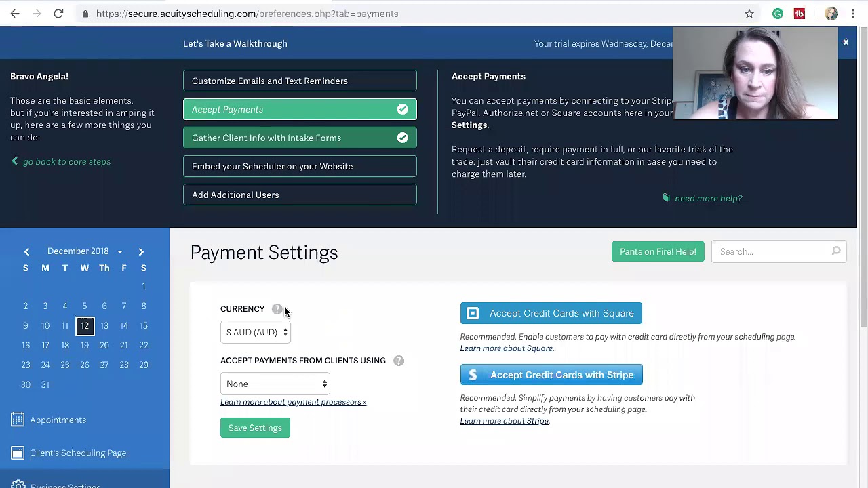Click the Appointments calendar icon in sidebar

pos(18,420)
